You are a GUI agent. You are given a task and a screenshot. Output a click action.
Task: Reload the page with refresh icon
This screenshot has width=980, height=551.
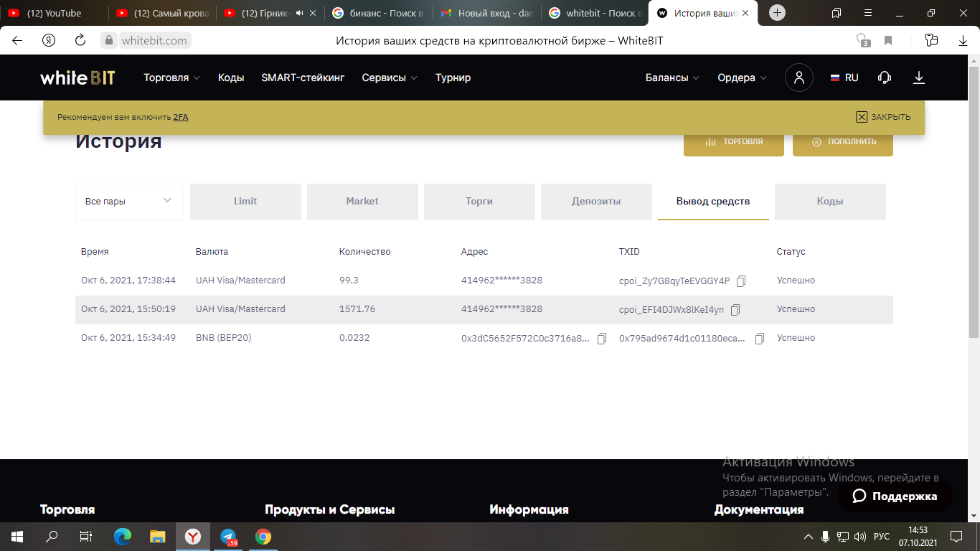[x=80, y=41]
